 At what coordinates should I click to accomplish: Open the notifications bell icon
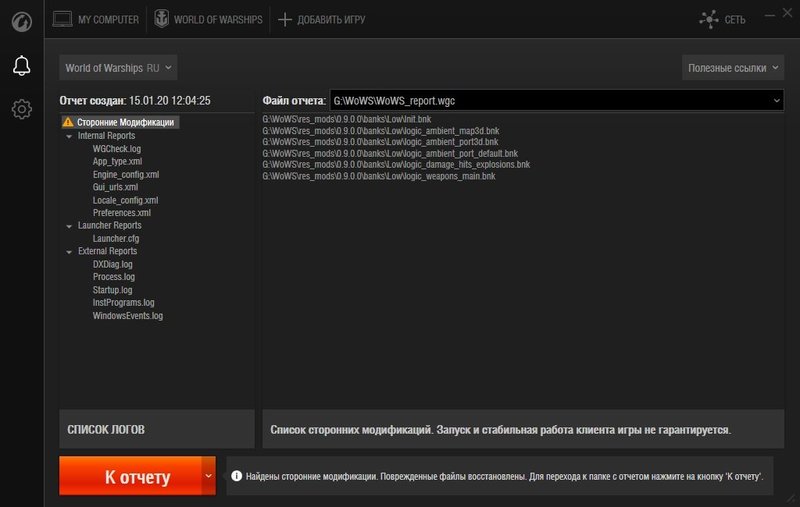point(21,66)
